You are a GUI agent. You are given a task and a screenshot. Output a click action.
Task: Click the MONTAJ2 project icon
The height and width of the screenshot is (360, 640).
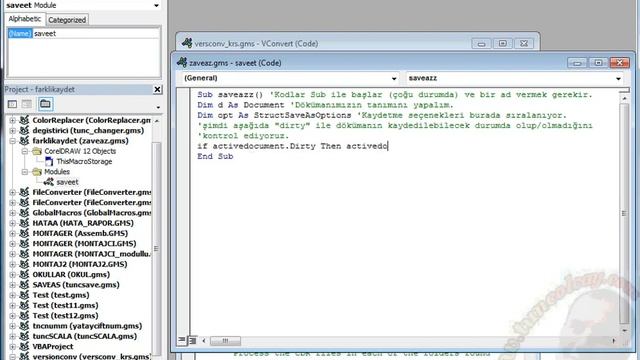click(24, 264)
